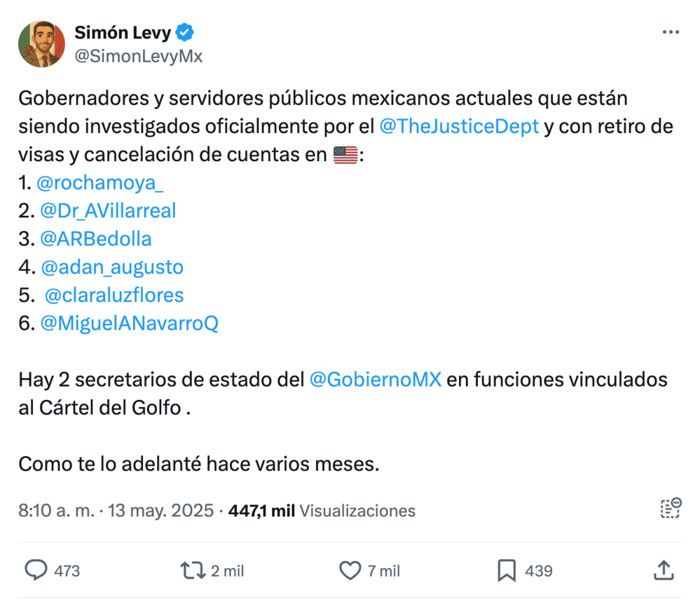
Task: Open the reader view icon beside Visualizaciones
Action: coord(671,508)
